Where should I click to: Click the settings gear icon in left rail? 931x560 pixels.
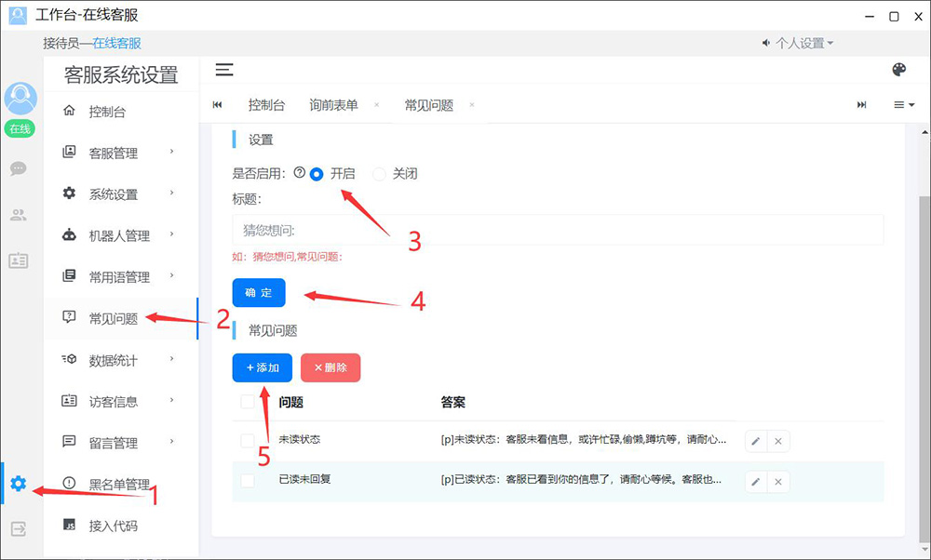click(x=19, y=484)
